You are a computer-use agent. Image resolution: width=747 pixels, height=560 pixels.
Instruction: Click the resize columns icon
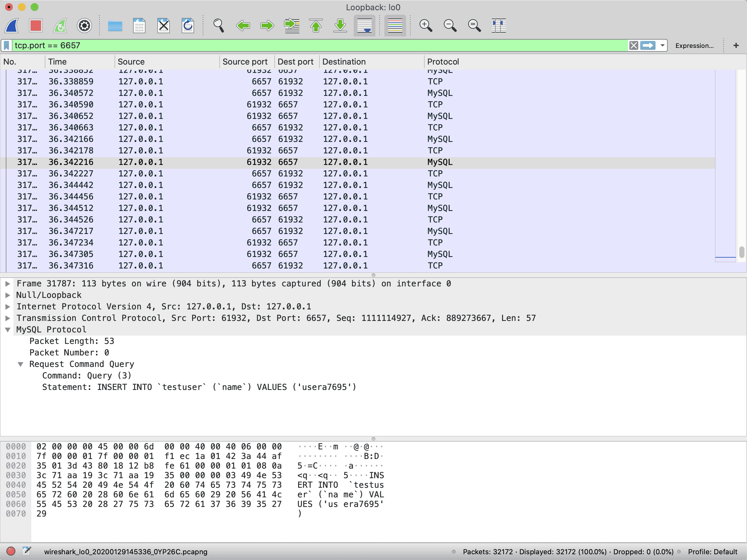pos(499,25)
